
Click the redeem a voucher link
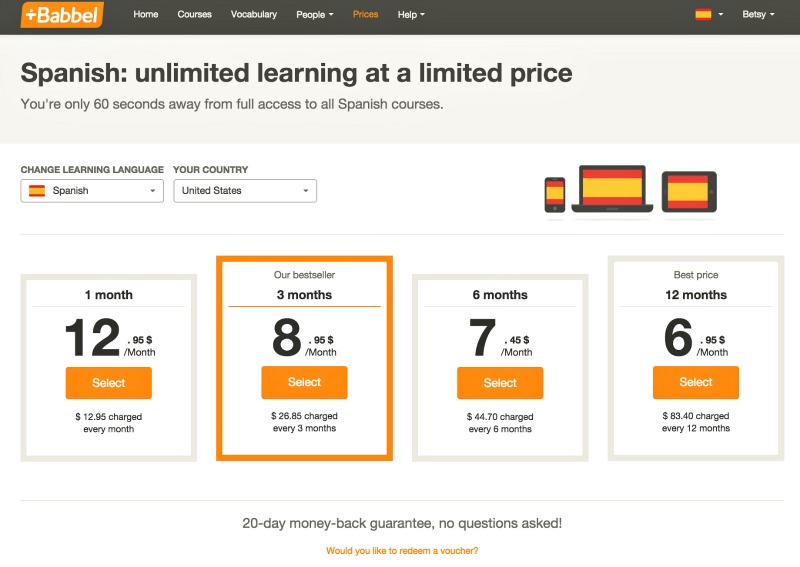tap(402, 551)
